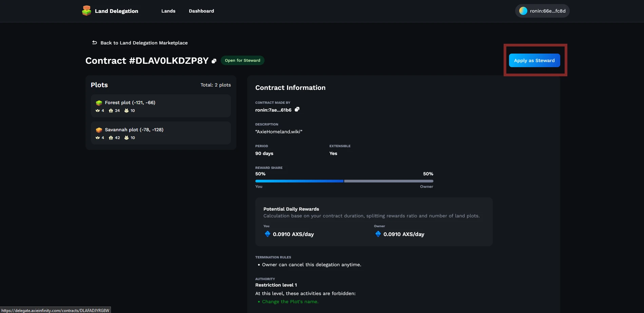The image size is (644, 313).
Task: Click the green Forest plot cube icon
Action: coord(99,103)
